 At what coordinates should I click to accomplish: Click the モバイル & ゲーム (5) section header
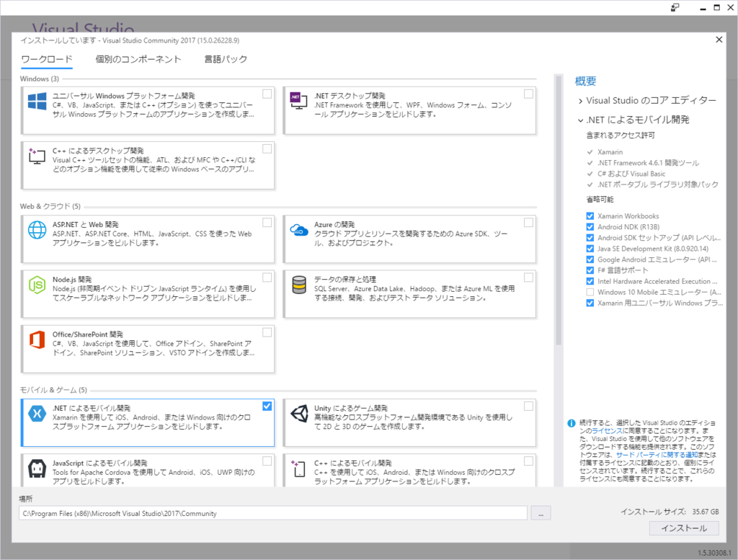click(x=53, y=390)
